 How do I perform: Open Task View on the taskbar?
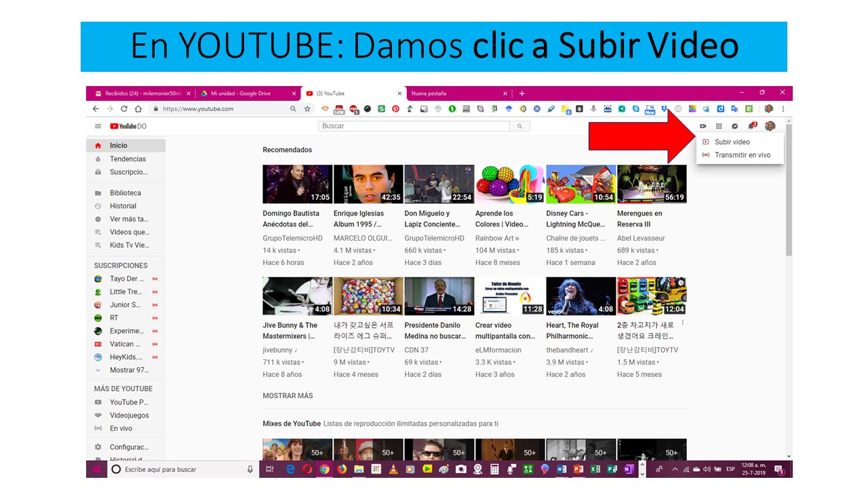(x=269, y=469)
